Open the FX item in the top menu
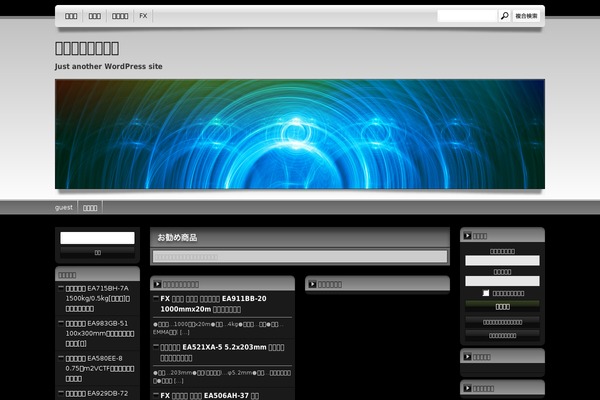The image size is (600, 400). [143, 16]
